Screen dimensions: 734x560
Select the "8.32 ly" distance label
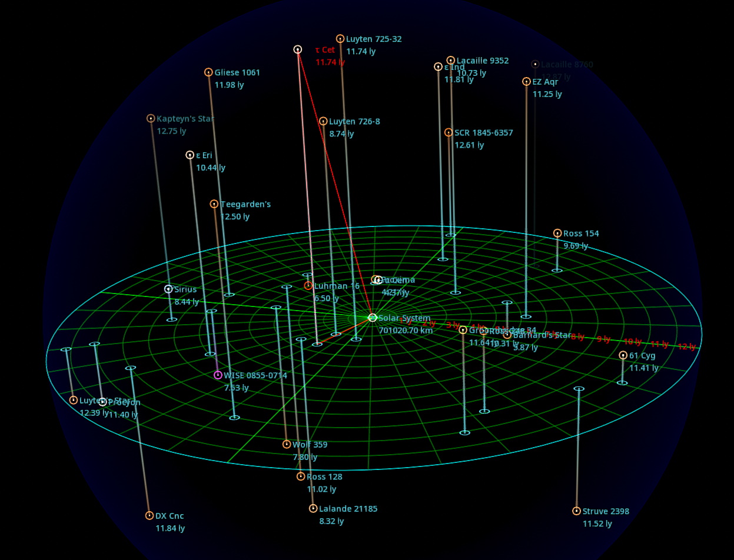(331, 521)
